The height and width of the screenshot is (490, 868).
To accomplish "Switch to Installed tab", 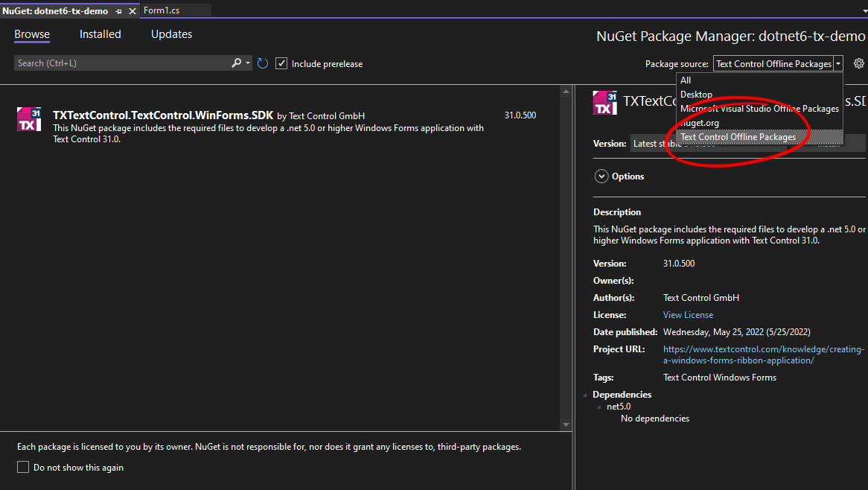I will (x=100, y=34).
